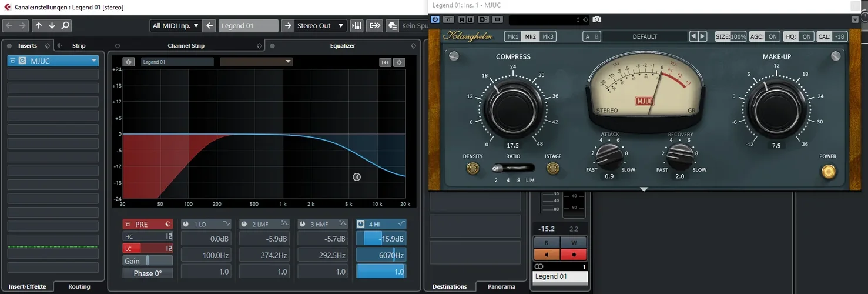Go to next channel with down arrow
This screenshot has height=294, width=868.
(52, 26)
